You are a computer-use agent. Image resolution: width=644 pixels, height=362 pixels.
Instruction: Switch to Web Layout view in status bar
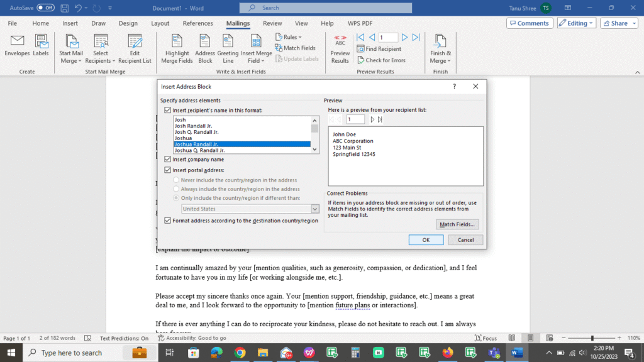point(550,337)
